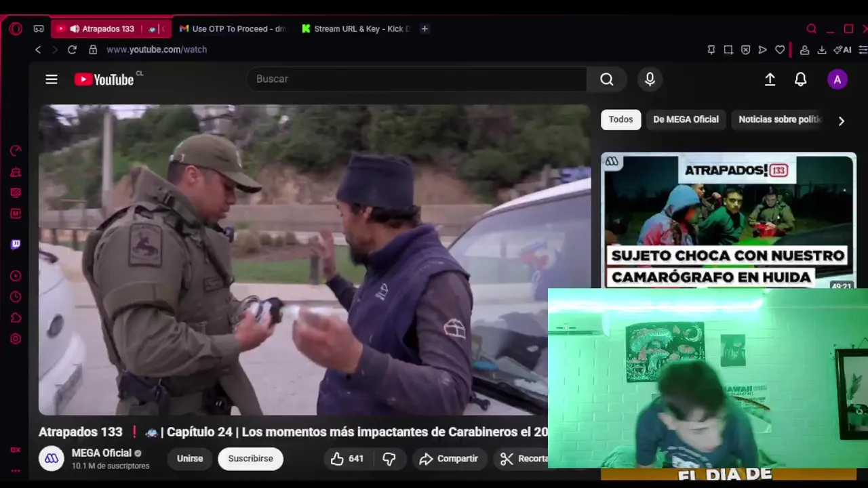Mute the Atrapados 133 tab audio icon
868x488 pixels.
point(74,28)
